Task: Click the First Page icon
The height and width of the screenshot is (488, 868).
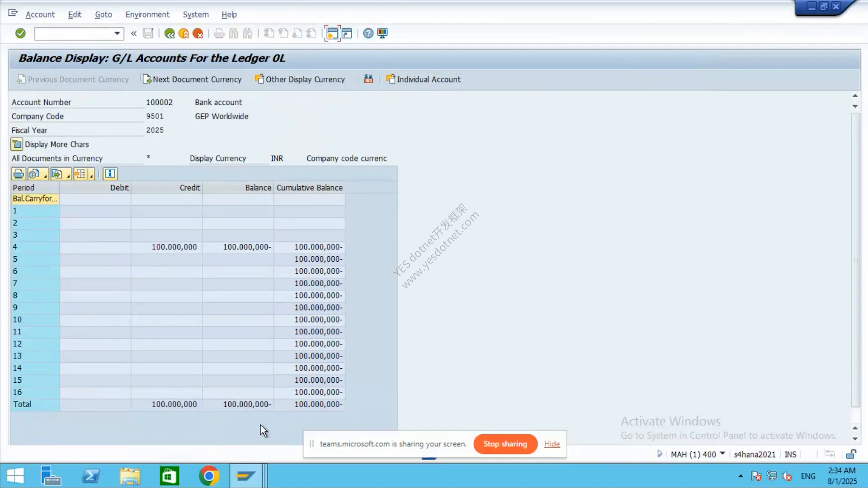Action: pos(269,33)
